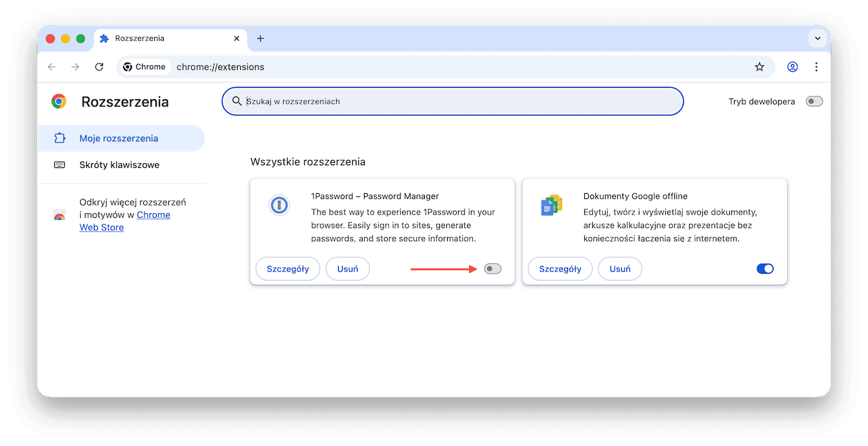Open the Chrome profile avatar menu
Viewport: 868px width, 446px height.
[792, 67]
